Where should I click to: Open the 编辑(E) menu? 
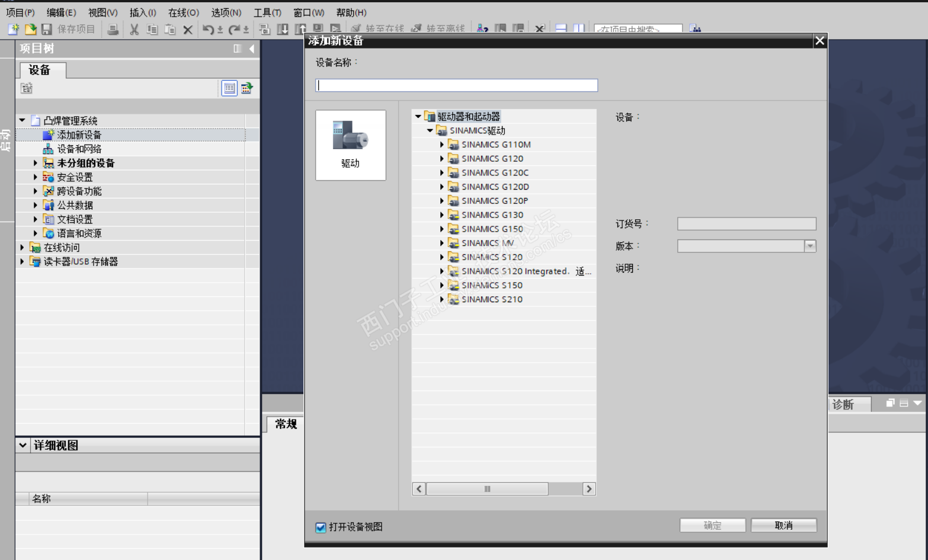[x=61, y=12]
